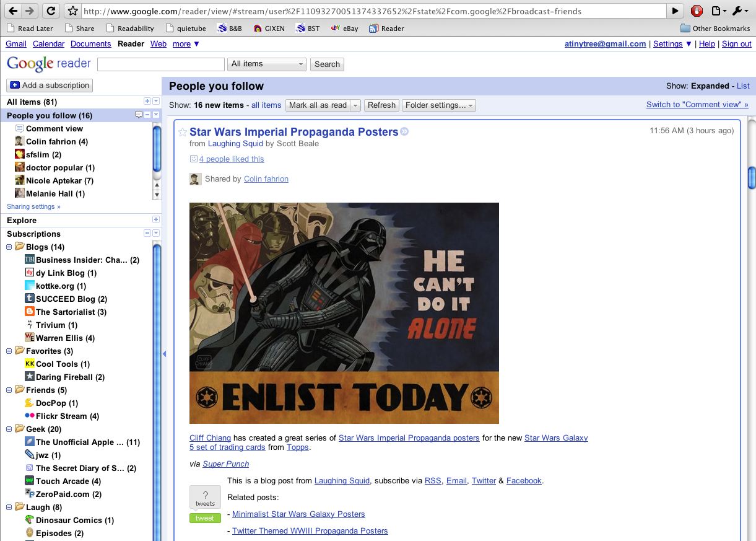Screen dimensions: 756x541
Task: Open the 'more' Google services menu
Action: coord(186,44)
